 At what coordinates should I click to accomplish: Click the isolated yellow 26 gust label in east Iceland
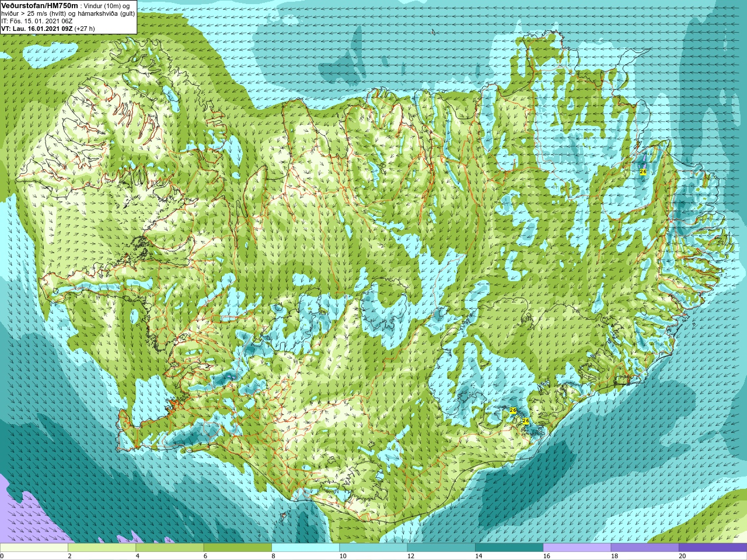(643, 171)
